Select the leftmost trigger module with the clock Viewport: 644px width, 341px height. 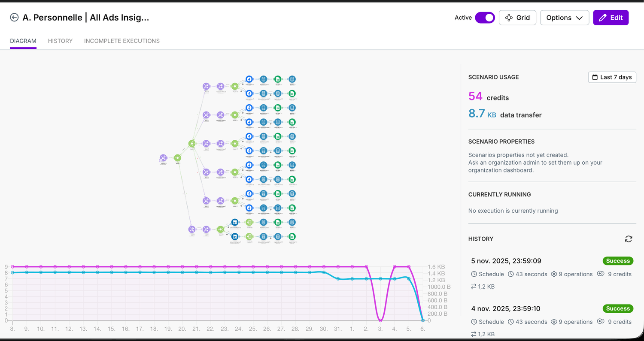[x=163, y=158]
